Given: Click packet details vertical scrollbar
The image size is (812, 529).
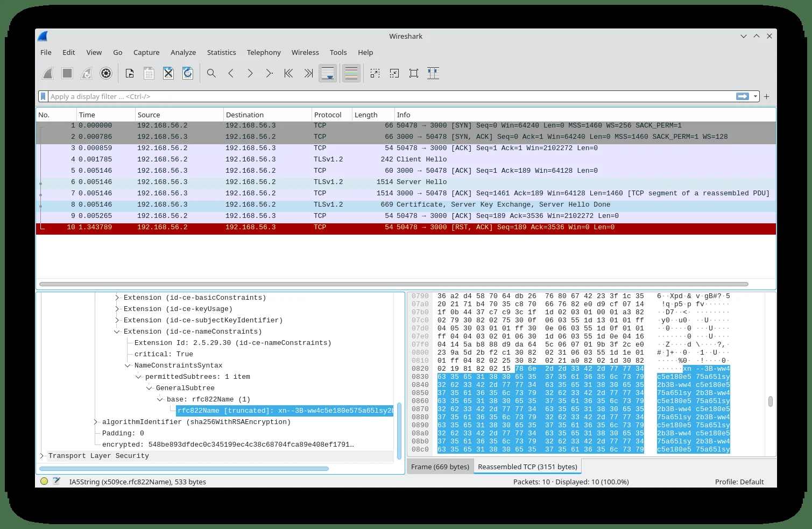Looking at the screenshot, I should pyautogui.click(x=399, y=431).
